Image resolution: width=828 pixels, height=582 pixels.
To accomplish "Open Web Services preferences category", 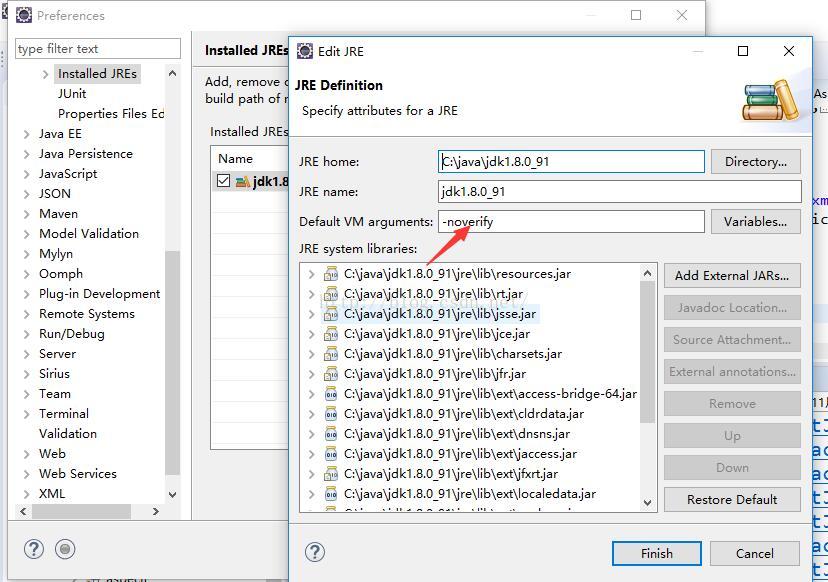I will click(x=78, y=474).
